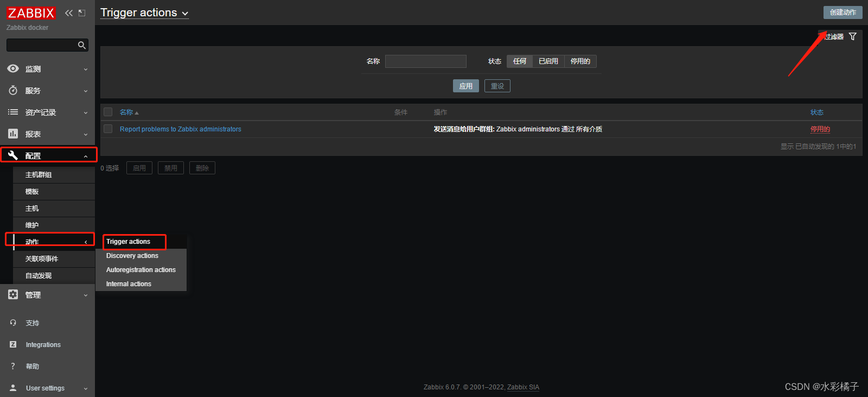Expand the 管理 menu chevron
Image resolution: width=868 pixels, height=397 pixels.
click(x=86, y=295)
